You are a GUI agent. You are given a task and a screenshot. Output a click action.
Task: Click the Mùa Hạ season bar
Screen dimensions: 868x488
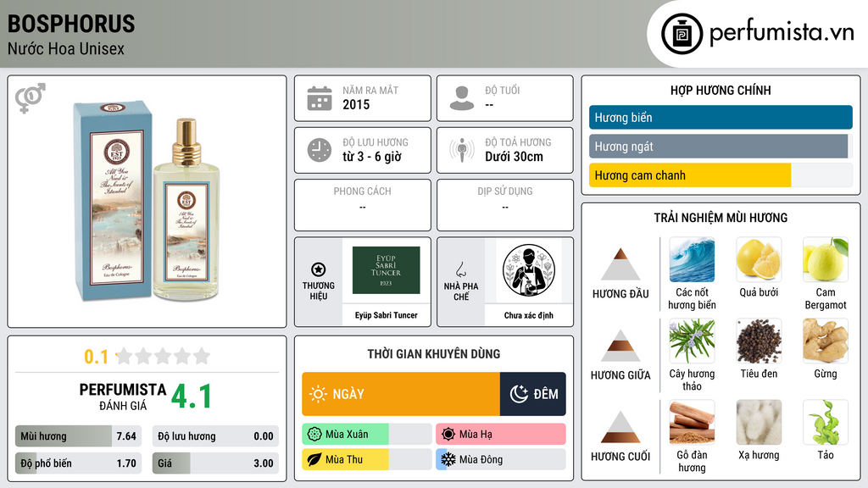[x=500, y=435]
